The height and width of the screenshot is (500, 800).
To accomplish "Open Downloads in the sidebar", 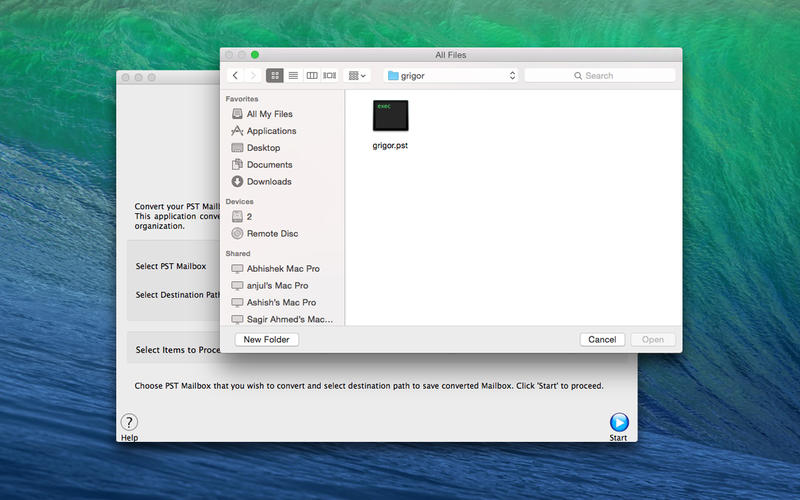I will [269, 181].
